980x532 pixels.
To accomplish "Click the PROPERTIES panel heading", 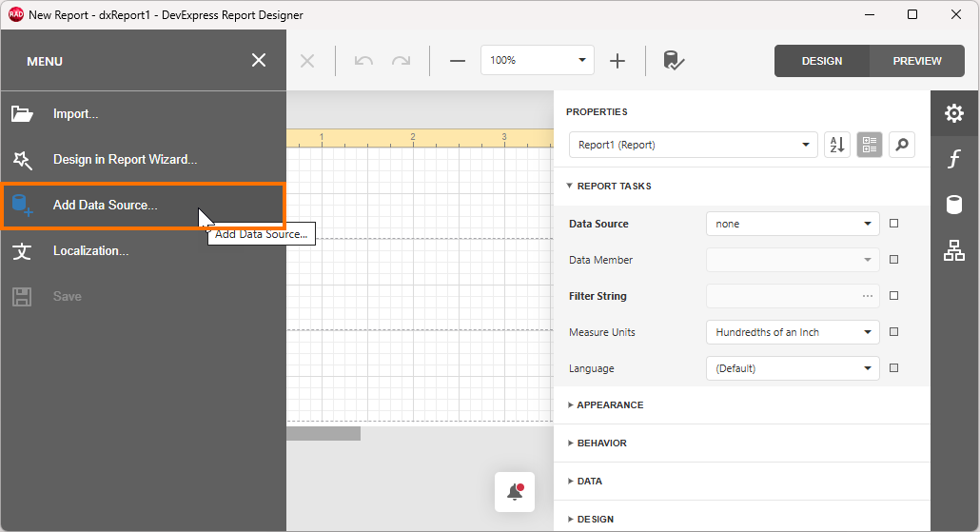I will [597, 112].
